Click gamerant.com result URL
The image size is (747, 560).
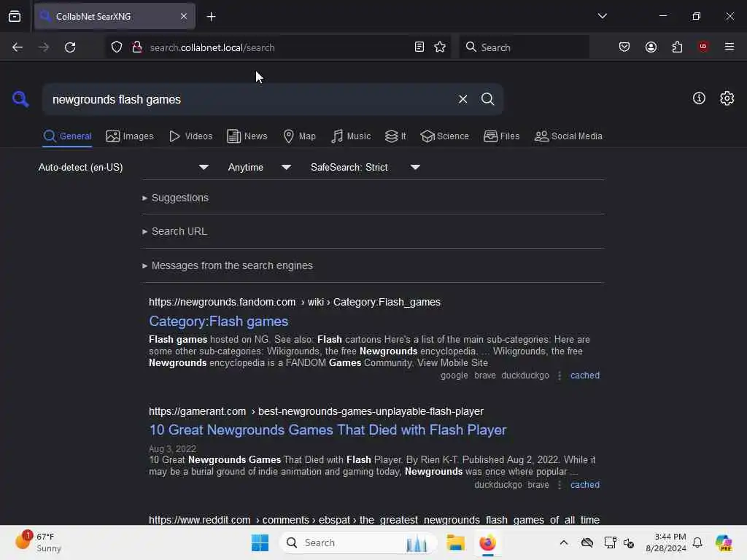click(x=316, y=411)
